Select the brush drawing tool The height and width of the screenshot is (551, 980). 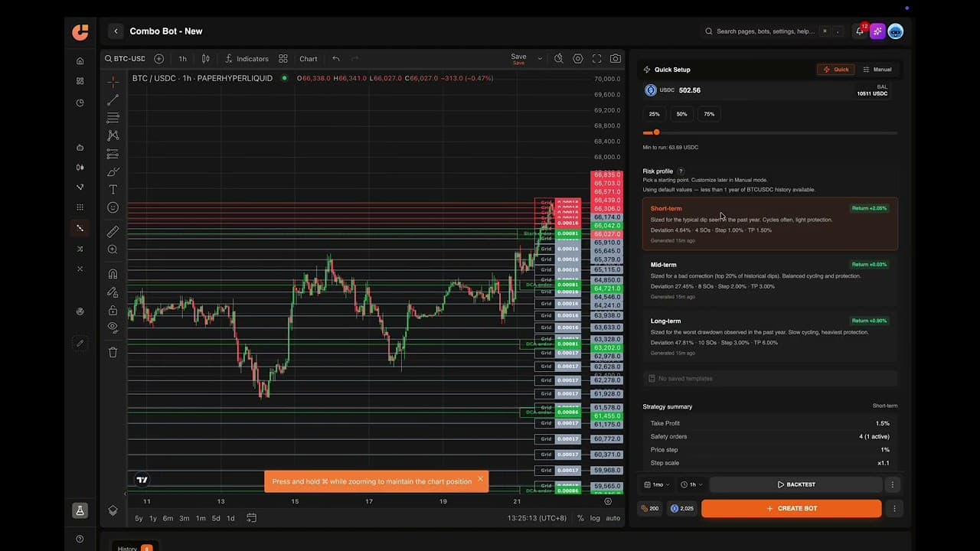point(113,171)
